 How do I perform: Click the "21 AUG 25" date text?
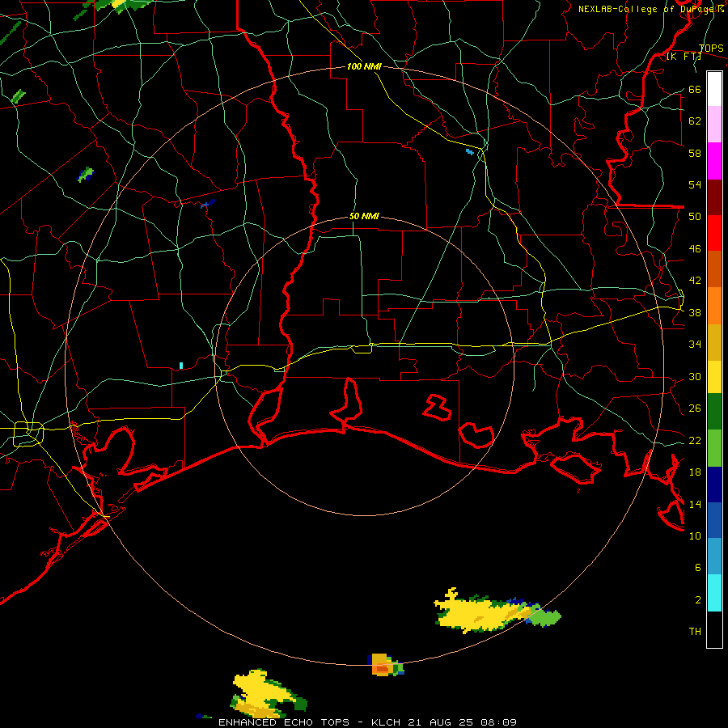[x=441, y=722]
